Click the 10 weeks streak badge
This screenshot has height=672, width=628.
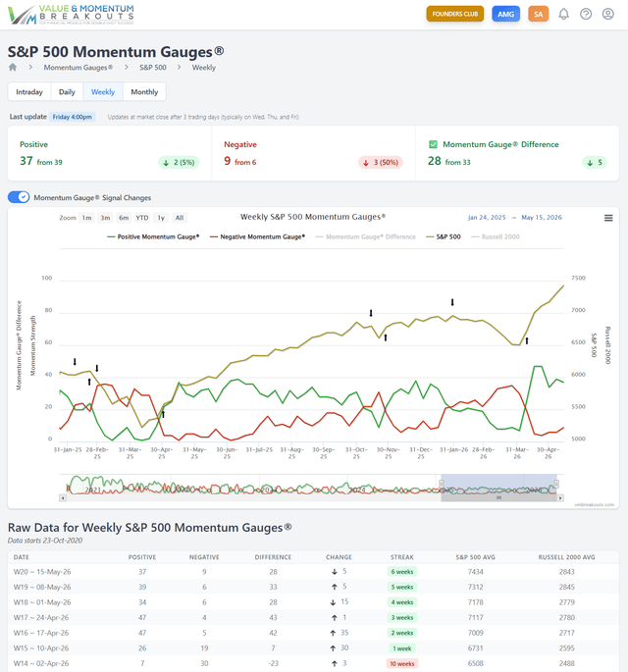point(402,663)
